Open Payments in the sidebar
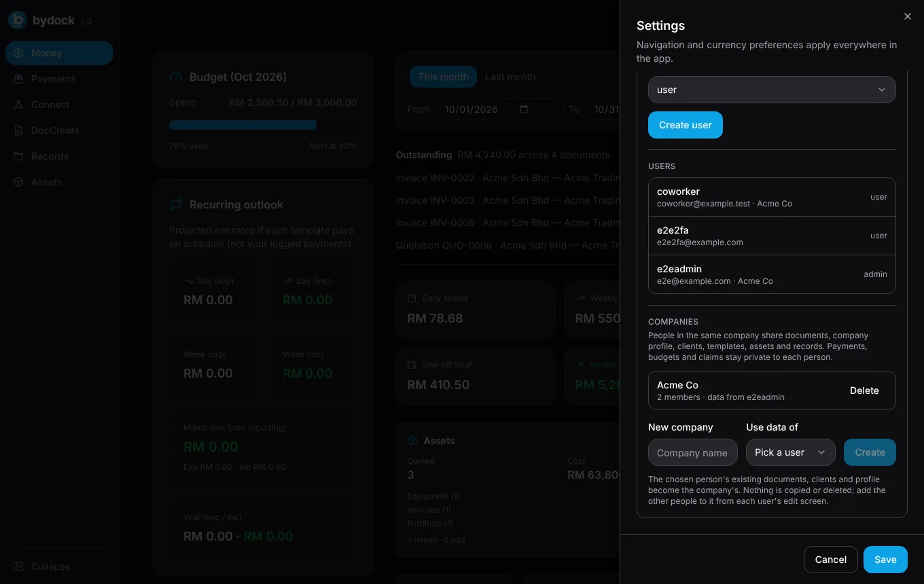 [59, 79]
